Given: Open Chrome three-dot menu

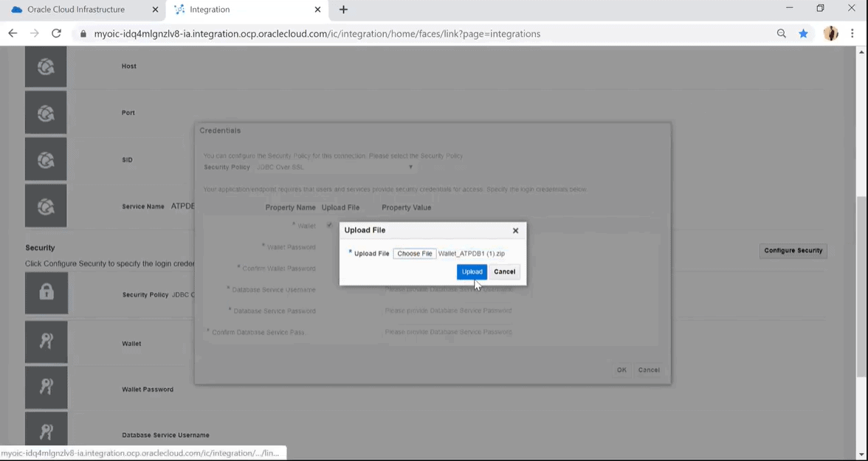Looking at the screenshot, I should point(852,34).
